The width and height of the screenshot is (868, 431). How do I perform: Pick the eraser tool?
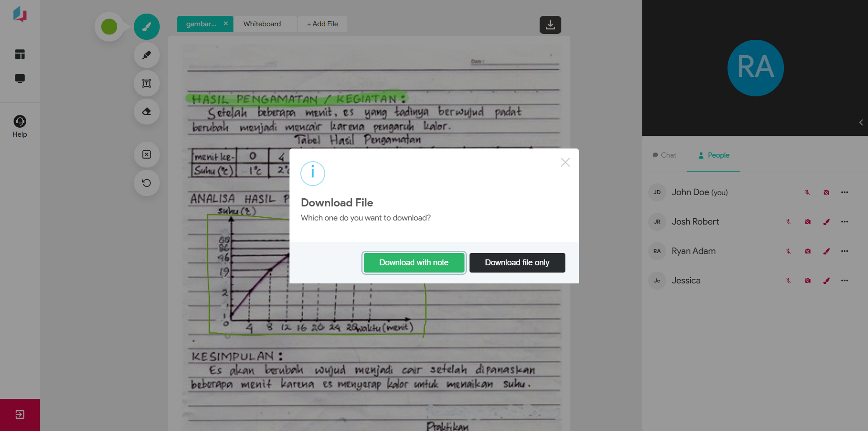(147, 111)
